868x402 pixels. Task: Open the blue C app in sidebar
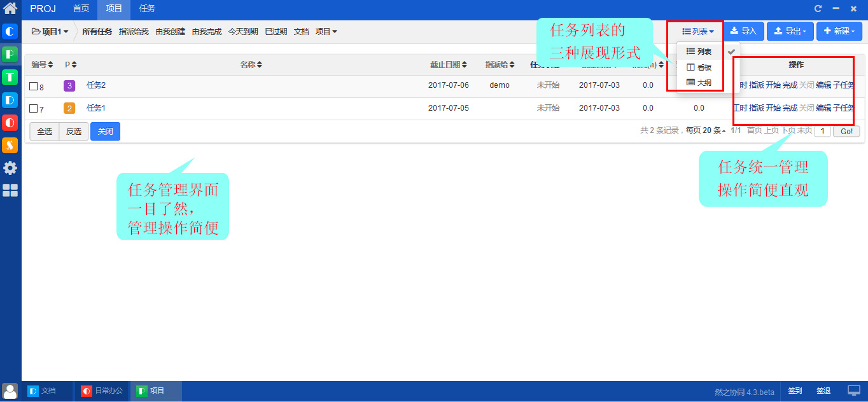coord(10,31)
